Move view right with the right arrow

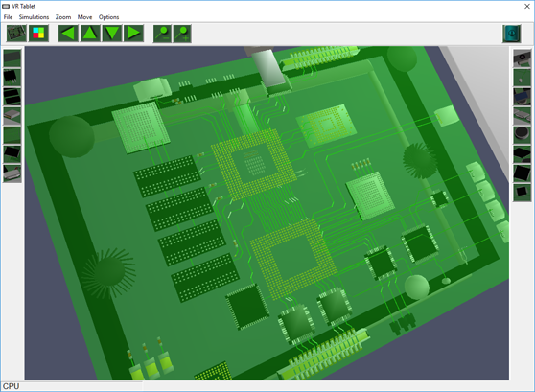(x=133, y=34)
